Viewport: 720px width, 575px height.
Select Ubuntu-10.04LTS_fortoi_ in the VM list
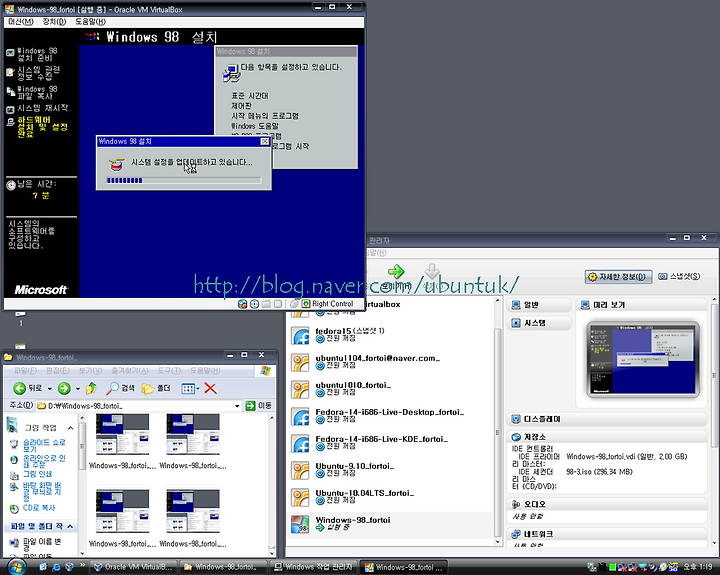[x=389, y=497]
